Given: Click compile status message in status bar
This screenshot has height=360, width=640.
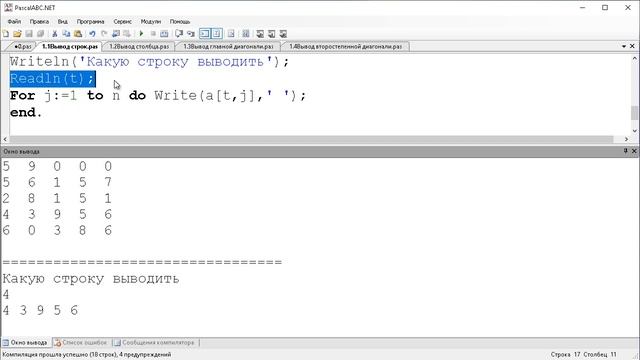Looking at the screenshot, I should click(87, 355).
